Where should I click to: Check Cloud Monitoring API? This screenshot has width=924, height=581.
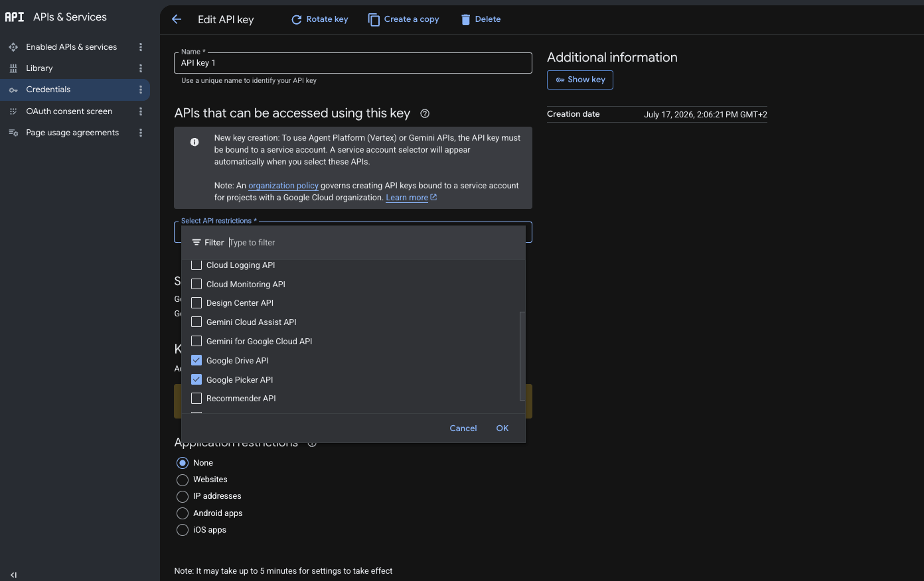coord(196,284)
